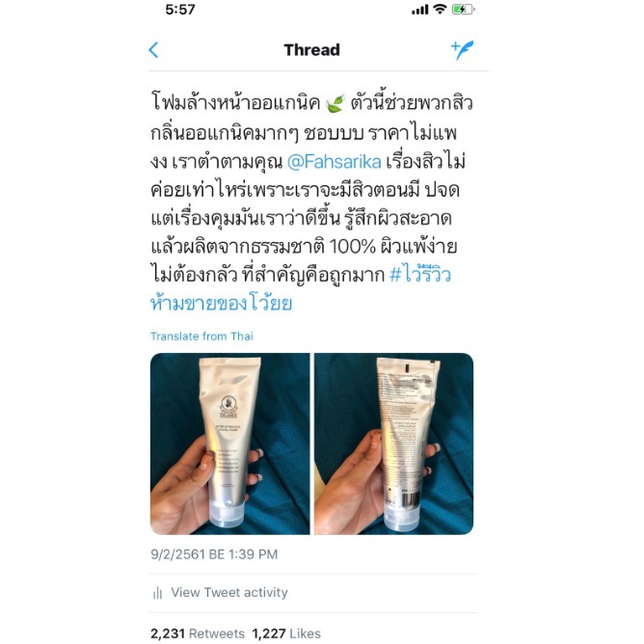Open right photo of tube back

coord(394,443)
